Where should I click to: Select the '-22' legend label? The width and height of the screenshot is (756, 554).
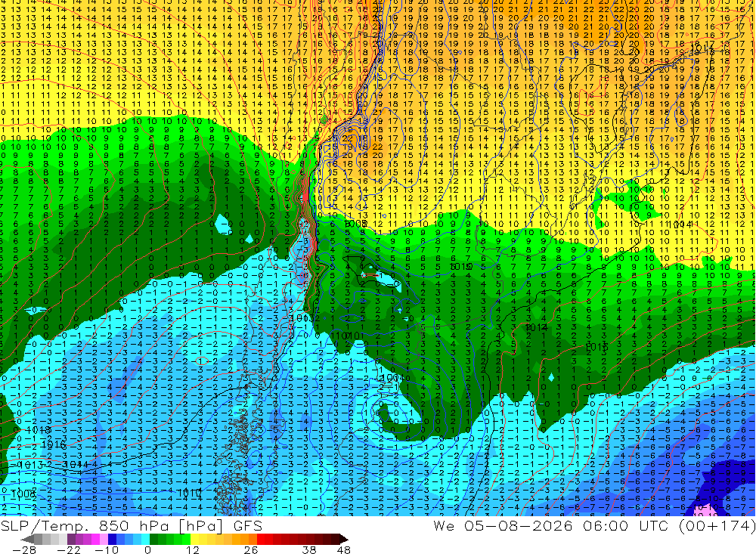point(69,549)
